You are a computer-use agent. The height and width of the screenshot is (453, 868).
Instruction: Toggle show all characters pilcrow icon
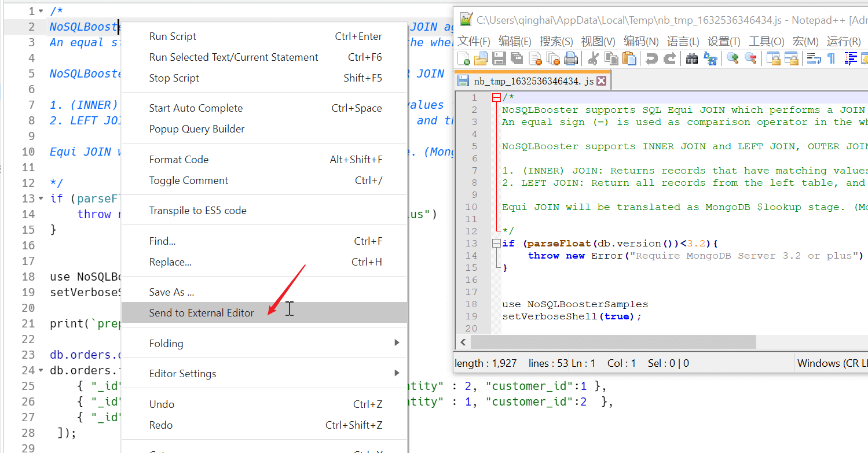click(x=832, y=58)
